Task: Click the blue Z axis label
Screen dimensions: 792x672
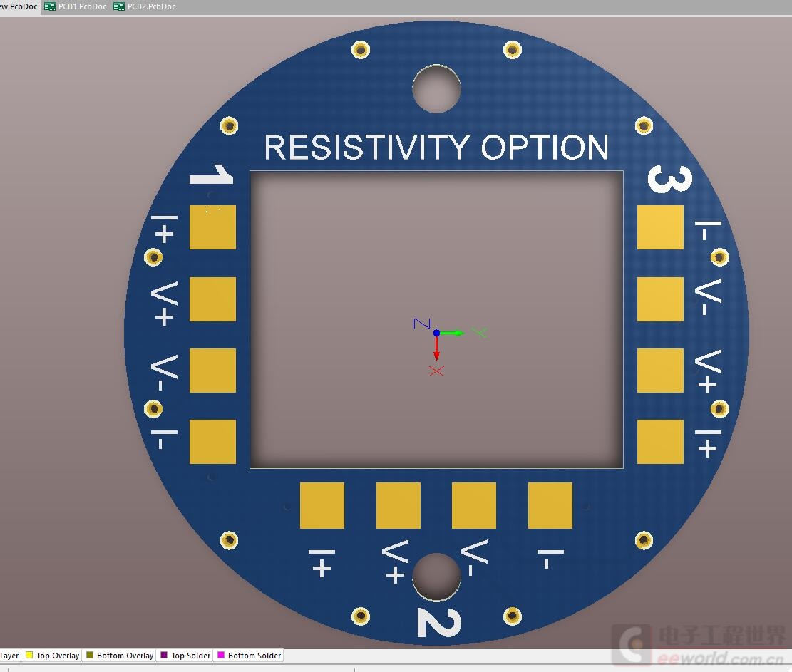Action: (x=422, y=323)
